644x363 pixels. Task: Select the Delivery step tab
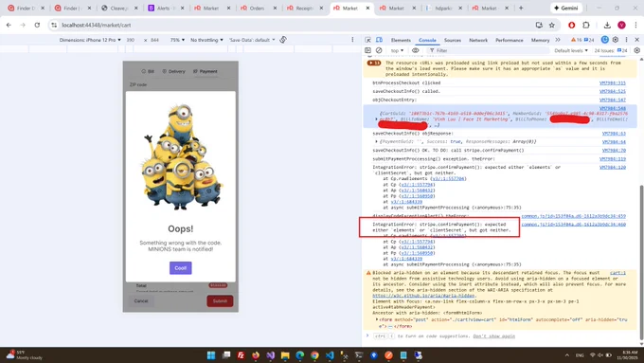click(173, 71)
